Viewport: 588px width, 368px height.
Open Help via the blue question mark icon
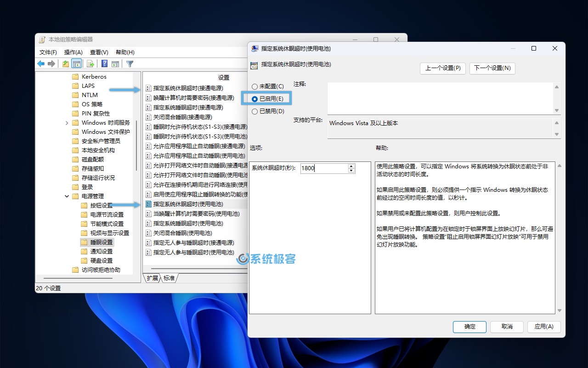point(105,64)
